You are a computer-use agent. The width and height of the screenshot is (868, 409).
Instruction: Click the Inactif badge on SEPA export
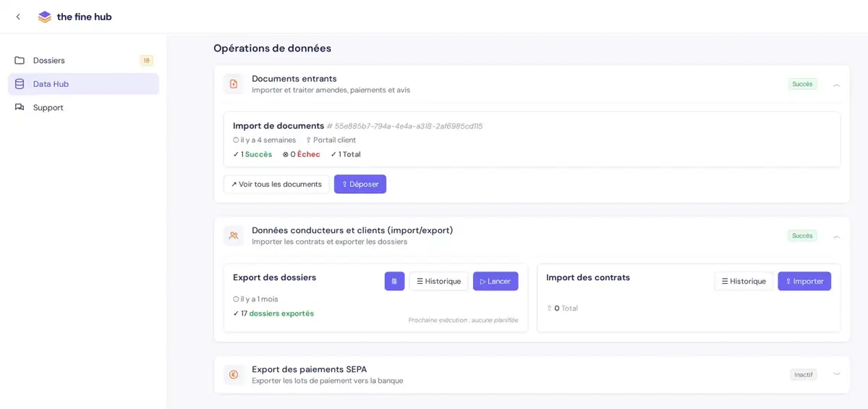click(x=803, y=374)
